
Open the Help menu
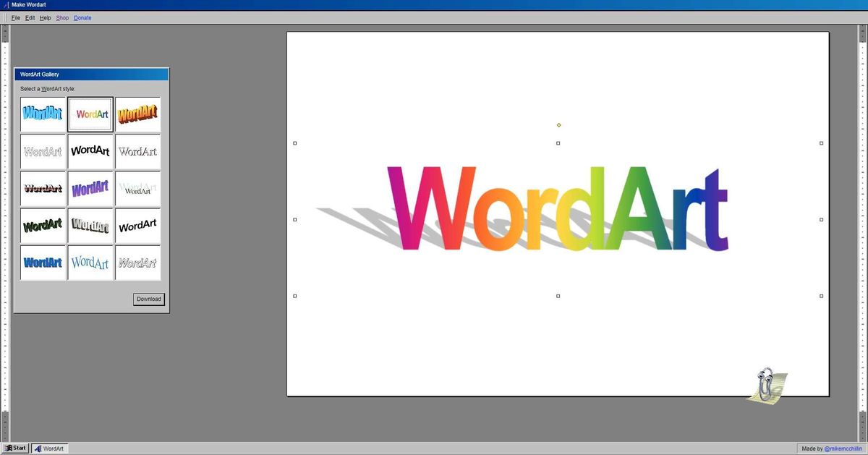coord(45,17)
